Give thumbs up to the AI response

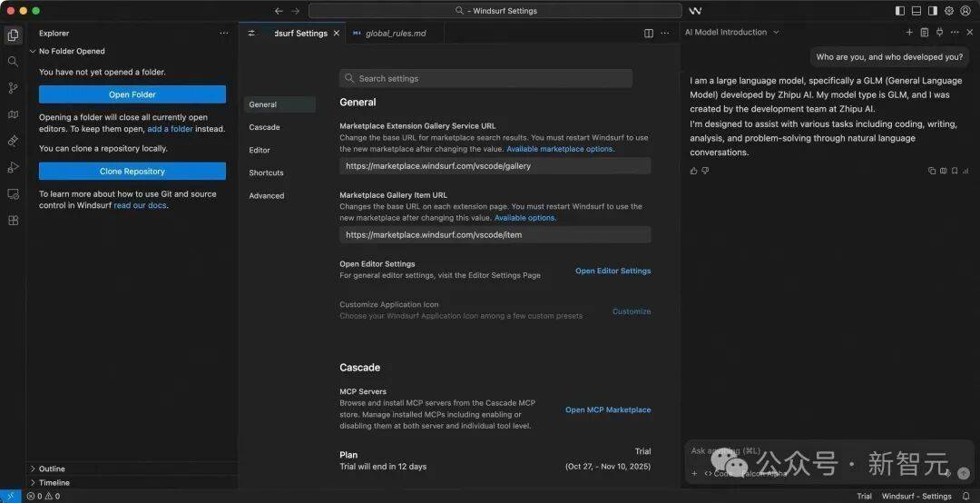pyautogui.click(x=694, y=171)
